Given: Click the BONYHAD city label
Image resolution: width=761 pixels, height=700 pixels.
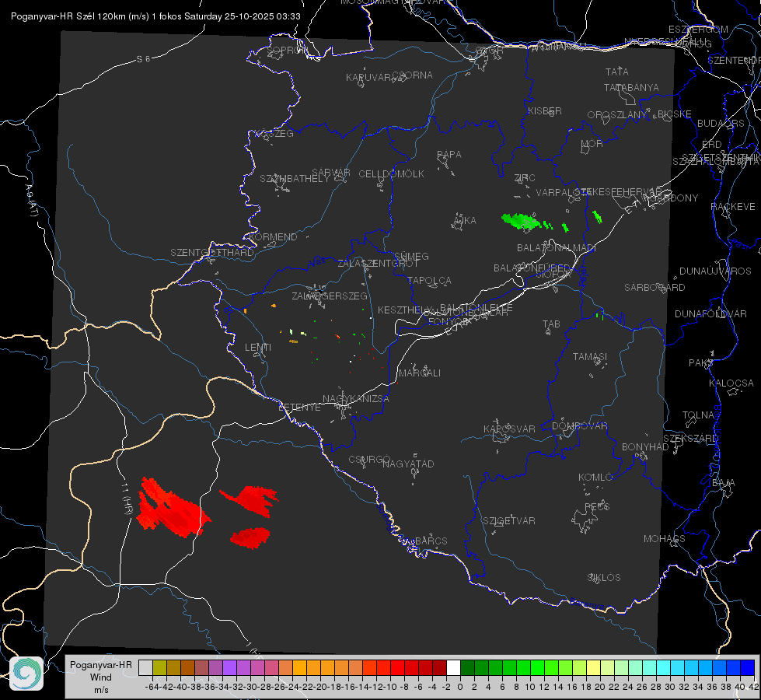Looking at the screenshot, I should [645, 447].
